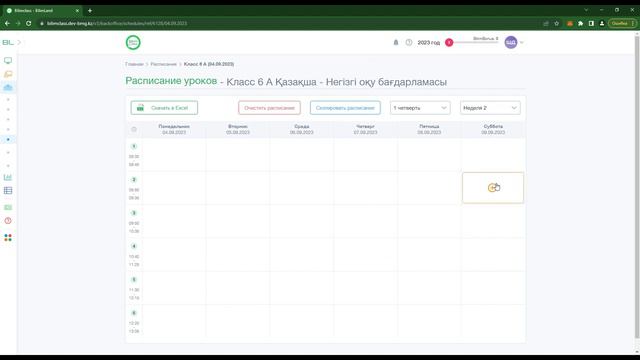Viewport: 640px width, 360px height.
Task: Reload the page with browser refresh icon
Action: coord(29,23)
